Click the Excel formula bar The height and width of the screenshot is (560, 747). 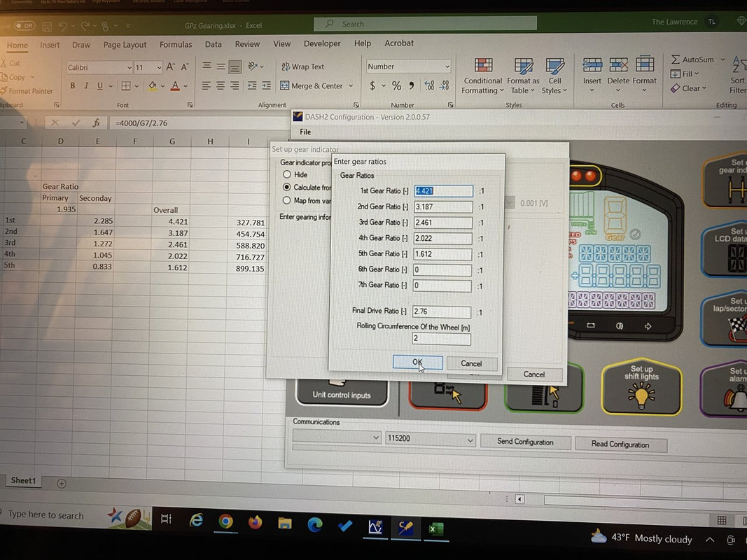[200, 123]
